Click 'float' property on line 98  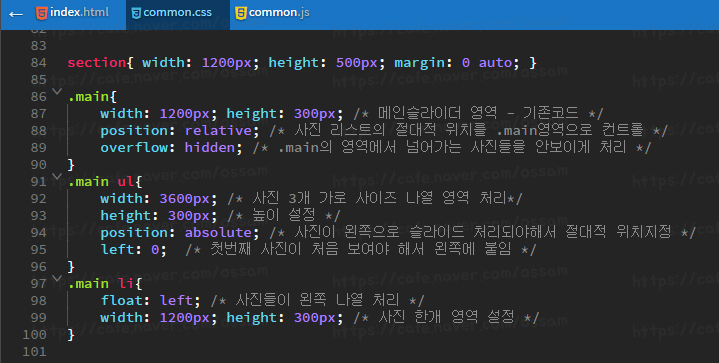121,301
